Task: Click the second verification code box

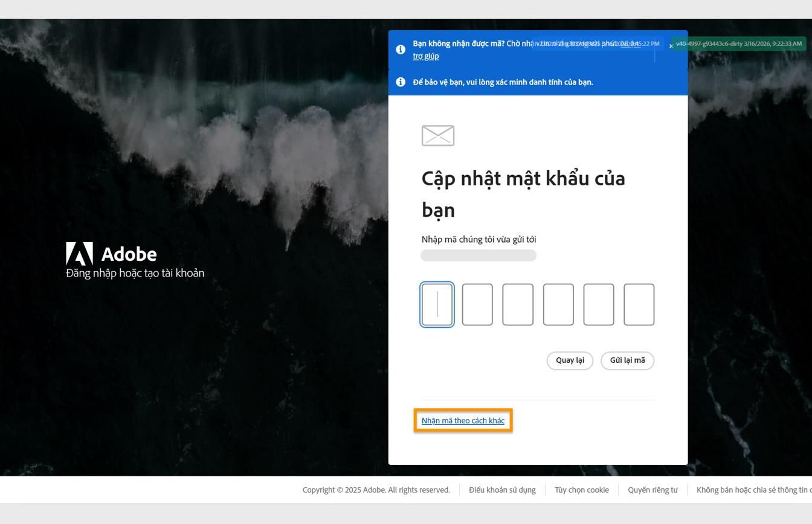Action: [477, 304]
